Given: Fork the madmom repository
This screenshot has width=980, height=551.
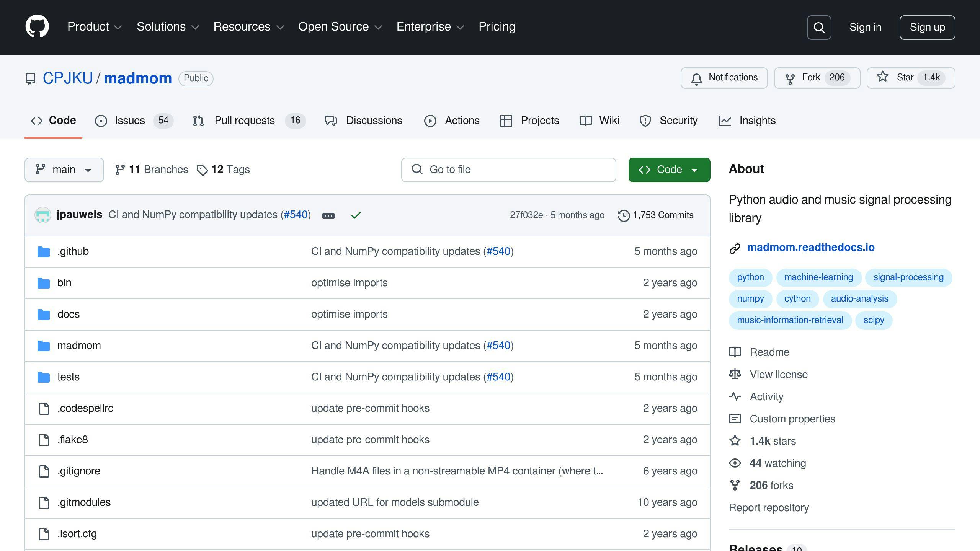Looking at the screenshot, I should click(817, 78).
